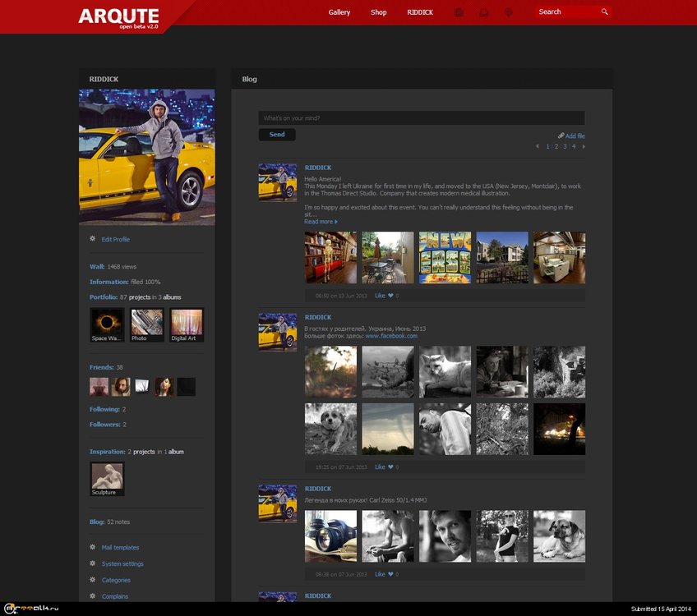The image size is (697, 616).
Task: Go to previous blog page arrow
Action: coord(538,146)
